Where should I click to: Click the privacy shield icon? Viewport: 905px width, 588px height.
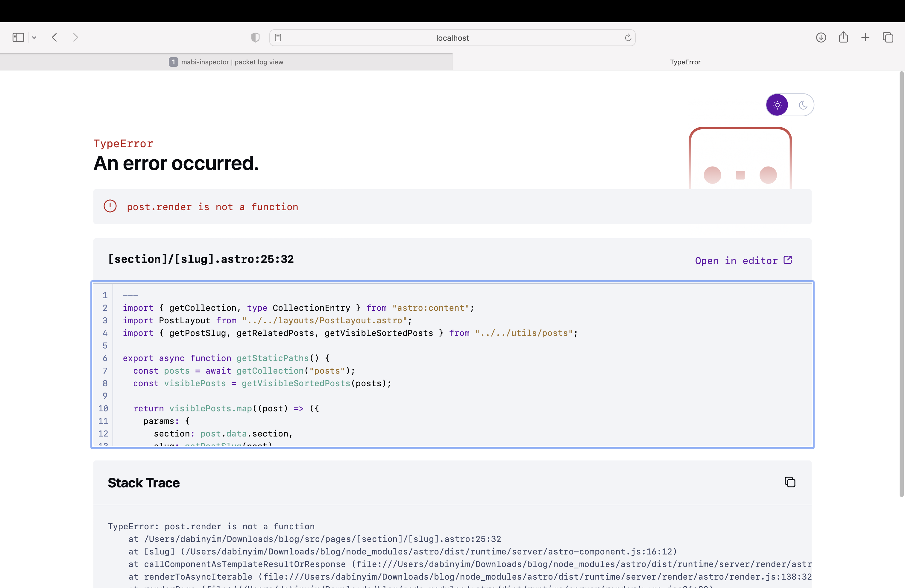click(255, 37)
